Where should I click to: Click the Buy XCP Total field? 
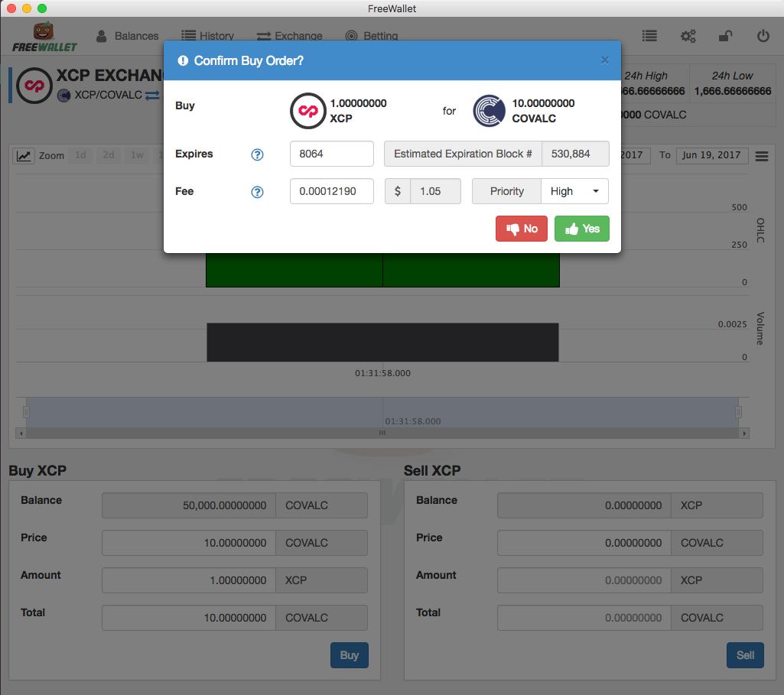coord(189,618)
